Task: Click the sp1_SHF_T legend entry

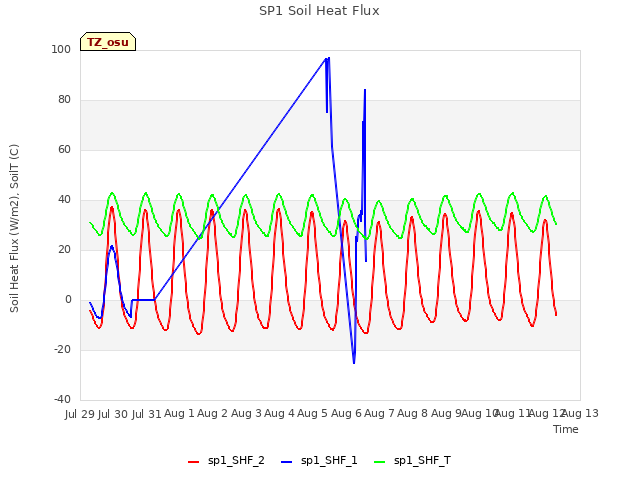Action: tap(412, 461)
